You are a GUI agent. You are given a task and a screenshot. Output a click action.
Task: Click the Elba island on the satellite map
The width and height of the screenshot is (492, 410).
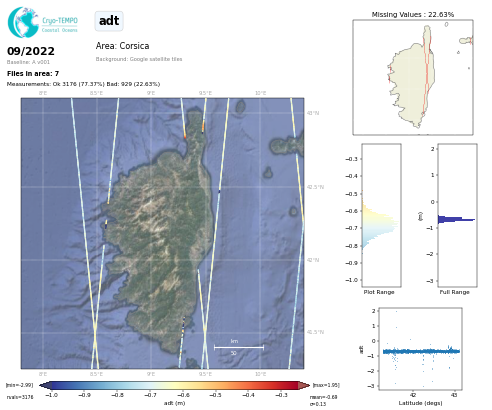point(287,146)
